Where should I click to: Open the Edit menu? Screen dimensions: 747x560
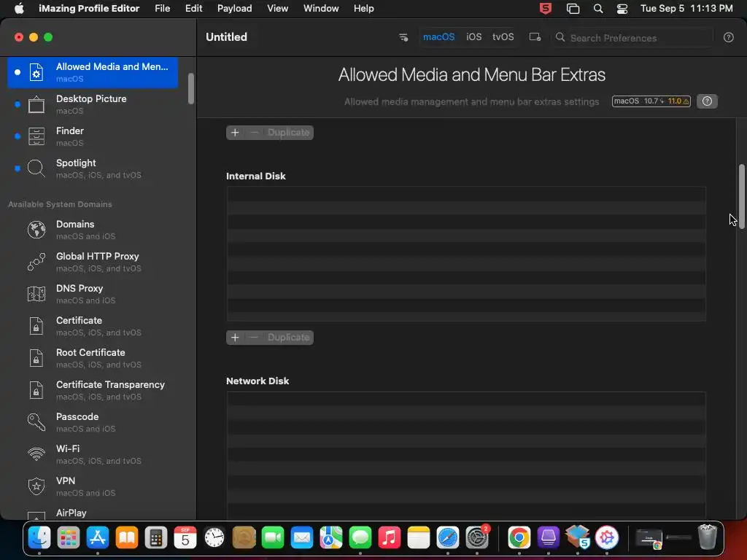tap(193, 9)
